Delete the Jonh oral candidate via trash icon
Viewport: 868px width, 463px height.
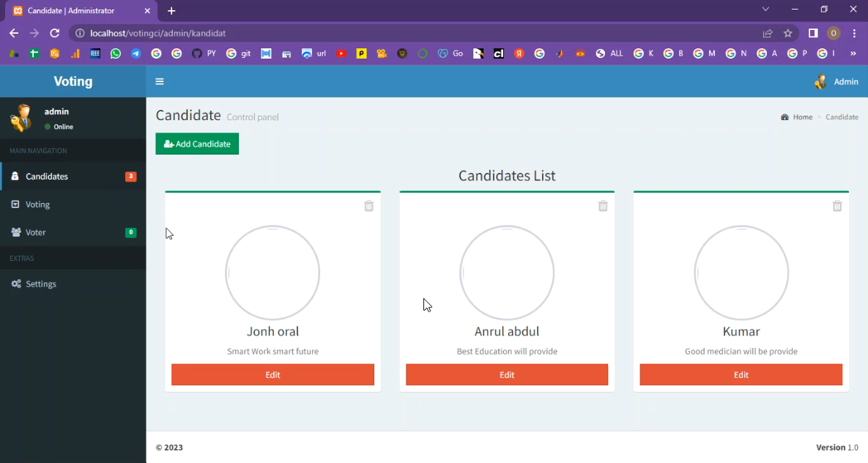click(368, 206)
